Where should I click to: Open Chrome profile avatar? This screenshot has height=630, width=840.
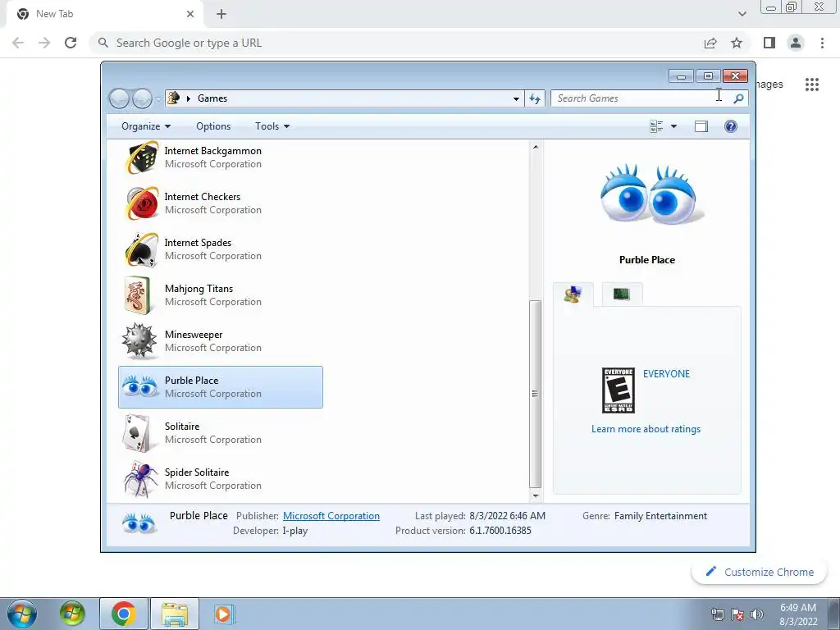[x=796, y=43]
